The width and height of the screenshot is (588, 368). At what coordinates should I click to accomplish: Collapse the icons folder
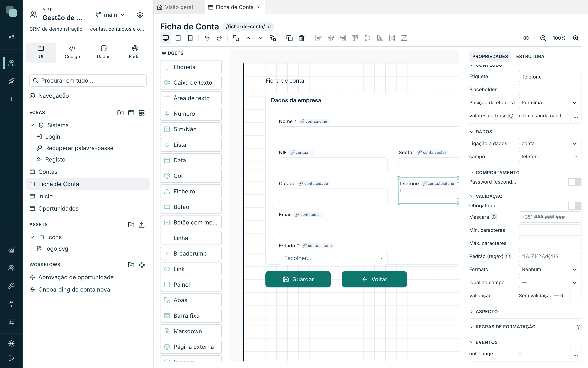coord(32,237)
